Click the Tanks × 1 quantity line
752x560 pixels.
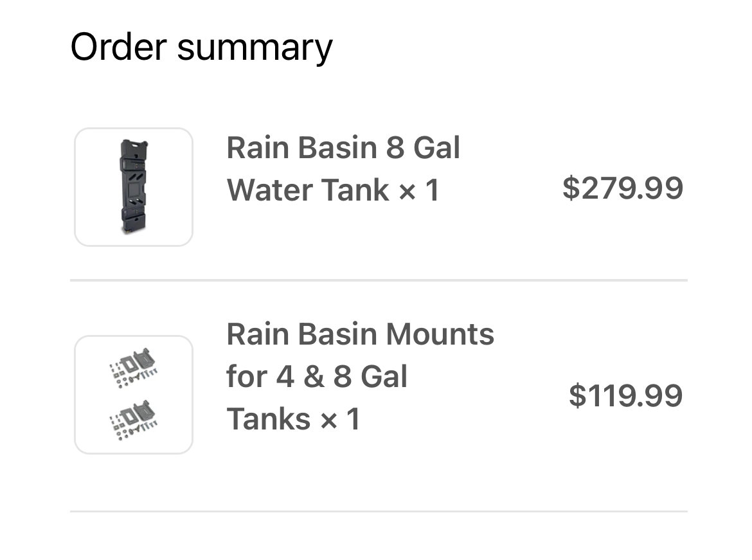pyautogui.click(x=293, y=419)
